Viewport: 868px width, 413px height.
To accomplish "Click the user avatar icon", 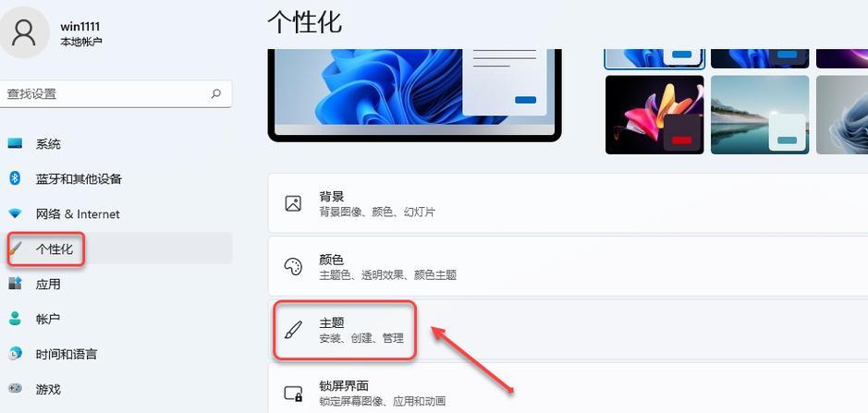I will pyautogui.click(x=23, y=32).
